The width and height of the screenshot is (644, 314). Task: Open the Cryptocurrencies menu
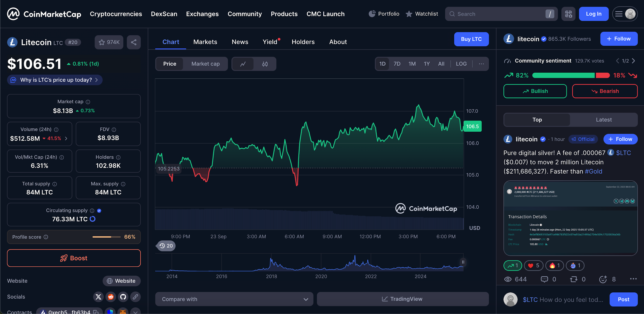116,14
